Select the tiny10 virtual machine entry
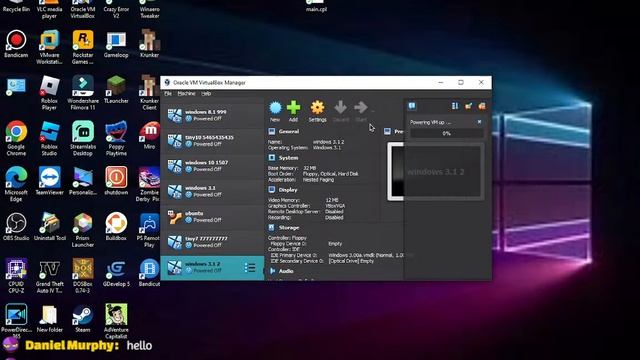This screenshot has width=640, height=360. point(212,141)
